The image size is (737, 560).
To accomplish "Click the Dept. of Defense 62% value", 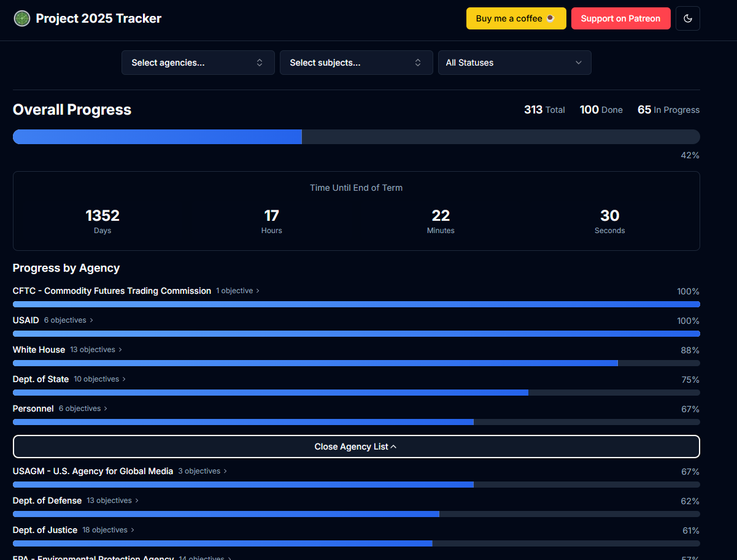I will tap(690, 501).
